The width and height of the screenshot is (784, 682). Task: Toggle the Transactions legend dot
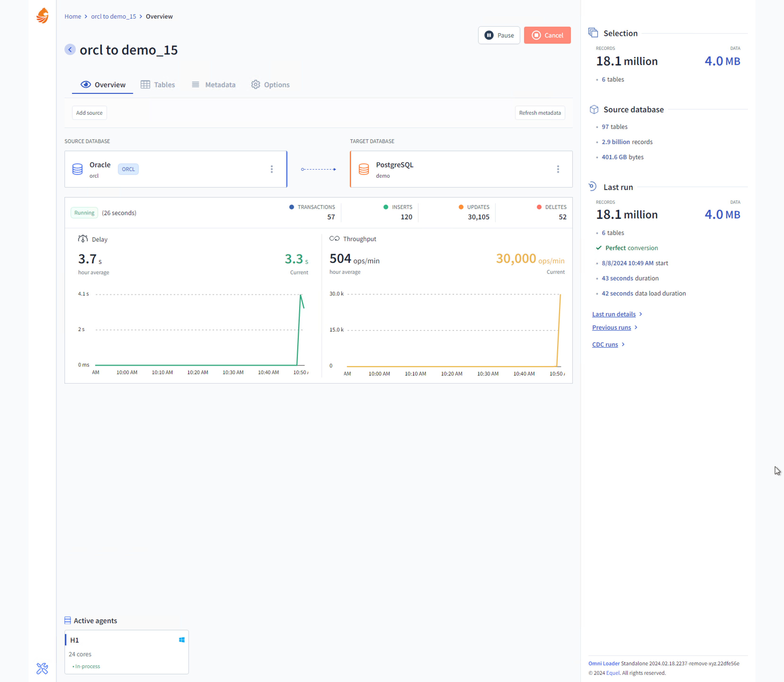pos(291,207)
